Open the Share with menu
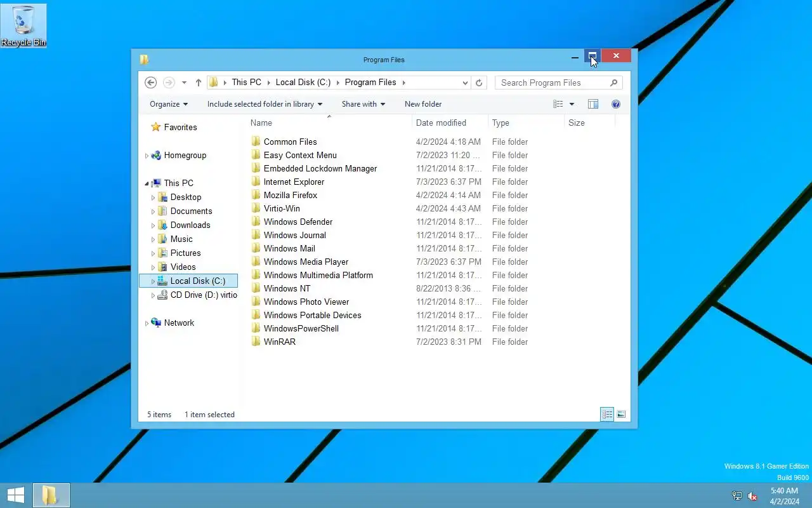The image size is (812, 508). click(363, 104)
